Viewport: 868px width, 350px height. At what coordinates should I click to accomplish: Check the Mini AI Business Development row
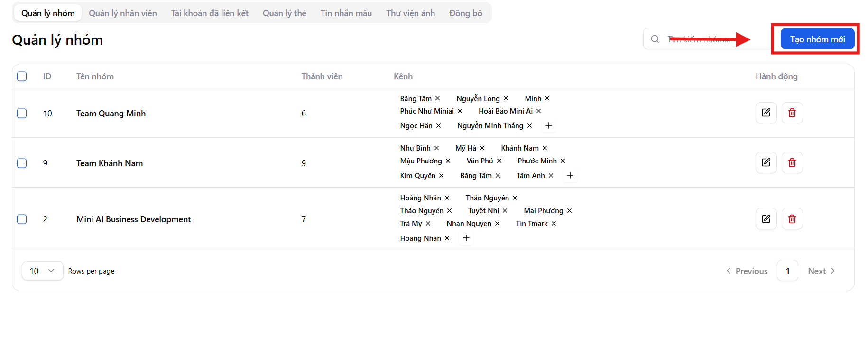click(22, 219)
